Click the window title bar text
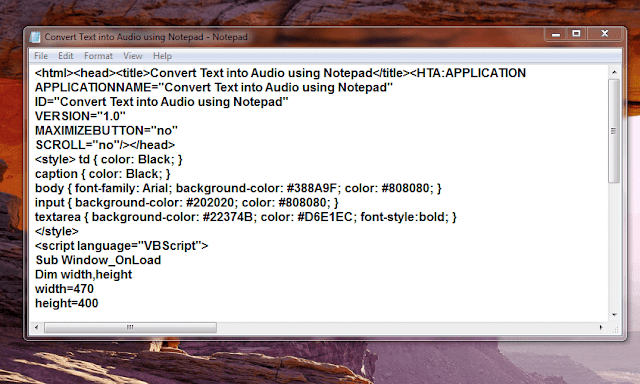The width and height of the screenshot is (640, 384). [x=146, y=37]
